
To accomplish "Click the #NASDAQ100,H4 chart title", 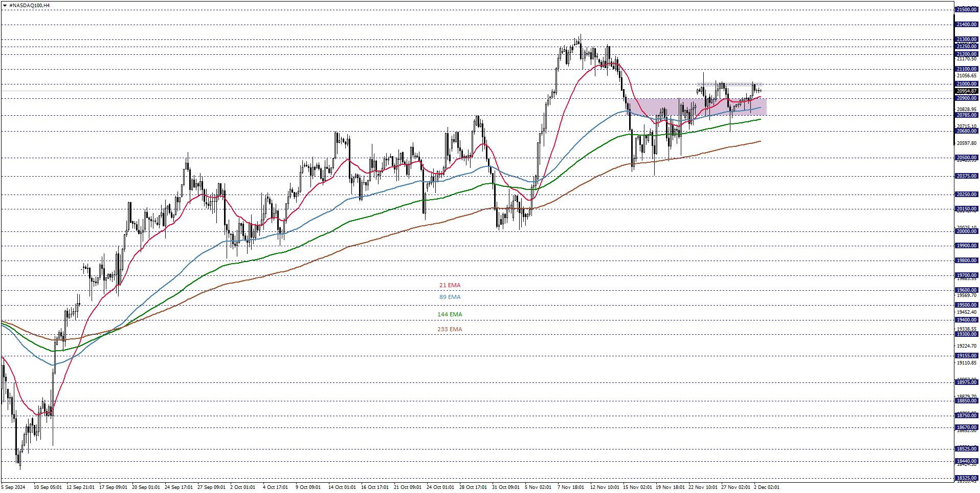I will pyautogui.click(x=30, y=6).
